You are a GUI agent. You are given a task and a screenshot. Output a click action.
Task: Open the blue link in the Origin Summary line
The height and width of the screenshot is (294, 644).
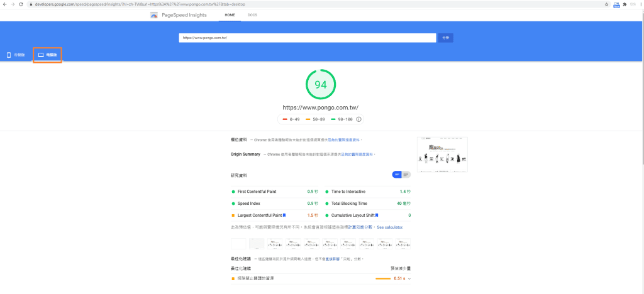(x=357, y=154)
